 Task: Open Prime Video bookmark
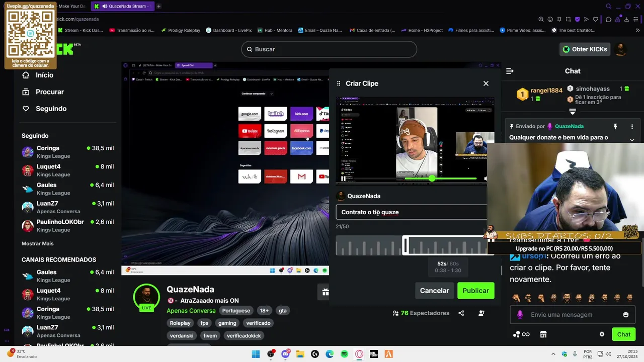click(523, 30)
